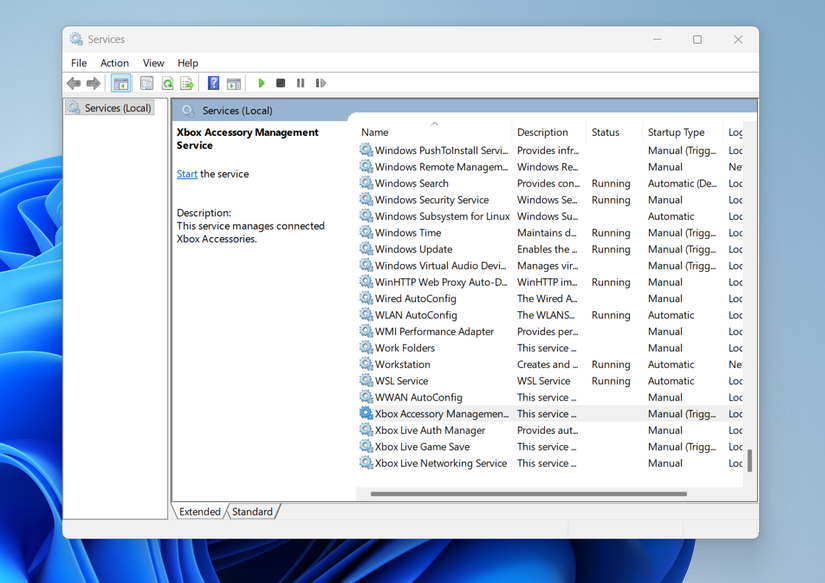
Task: Select Windows Remote Management row
Action: [x=550, y=167]
